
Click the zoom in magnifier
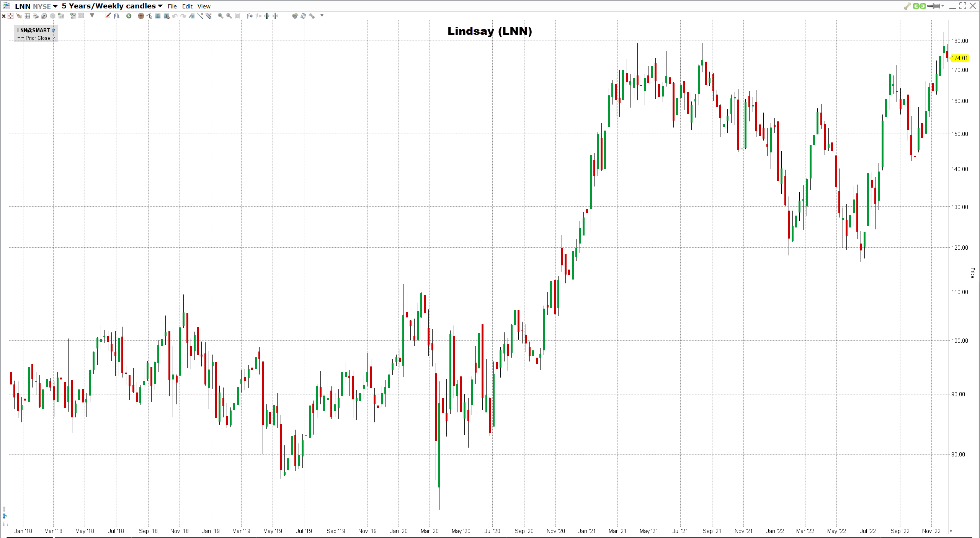tap(220, 16)
